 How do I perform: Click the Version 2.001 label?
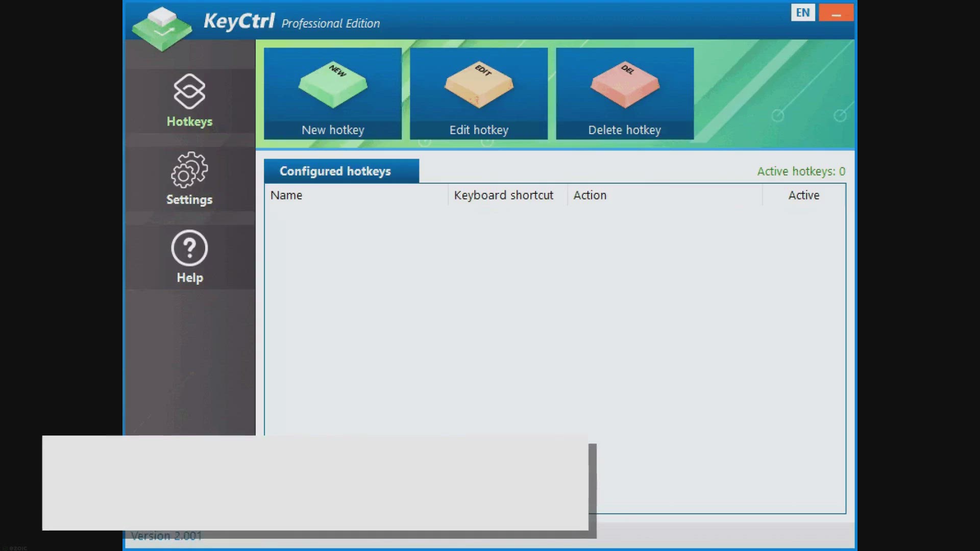pos(166,536)
